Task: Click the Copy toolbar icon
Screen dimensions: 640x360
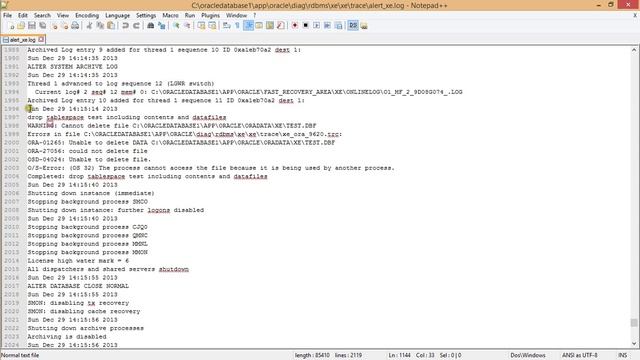Action: [100, 26]
